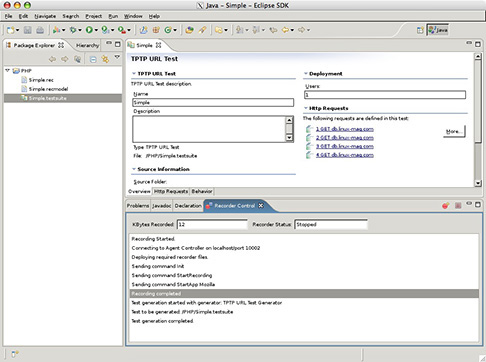Open the dropdown arrow next to New wizard
Screen dimensions: 486x362
click(x=17, y=30)
